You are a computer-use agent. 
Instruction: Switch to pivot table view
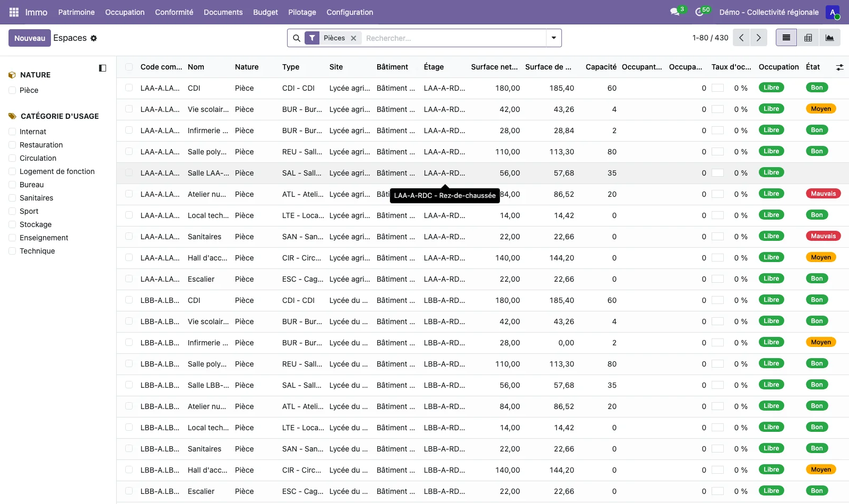(x=808, y=38)
